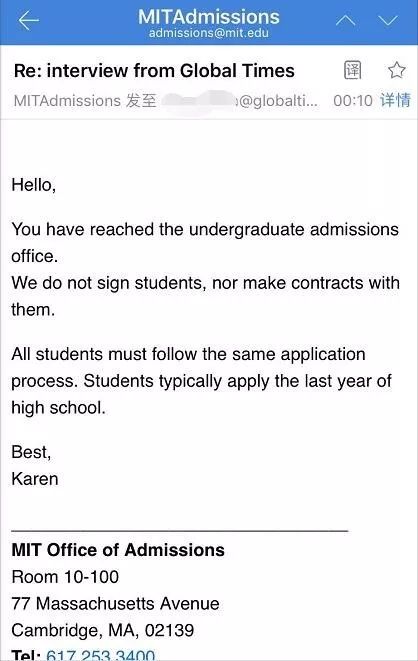Star this email
This screenshot has height=661, width=418.
pos(396,70)
